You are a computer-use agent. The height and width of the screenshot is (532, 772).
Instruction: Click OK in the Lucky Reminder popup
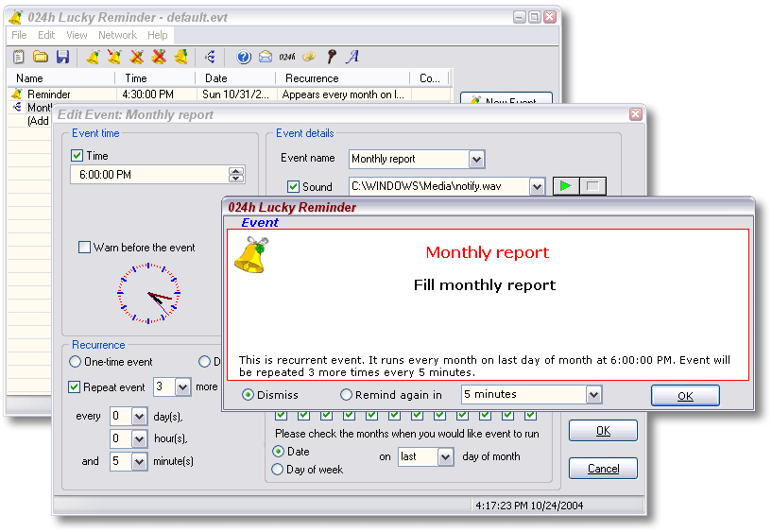pos(685,396)
